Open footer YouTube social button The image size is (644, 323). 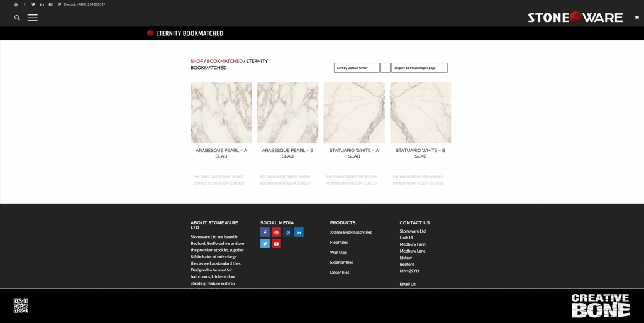pyautogui.click(x=276, y=244)
